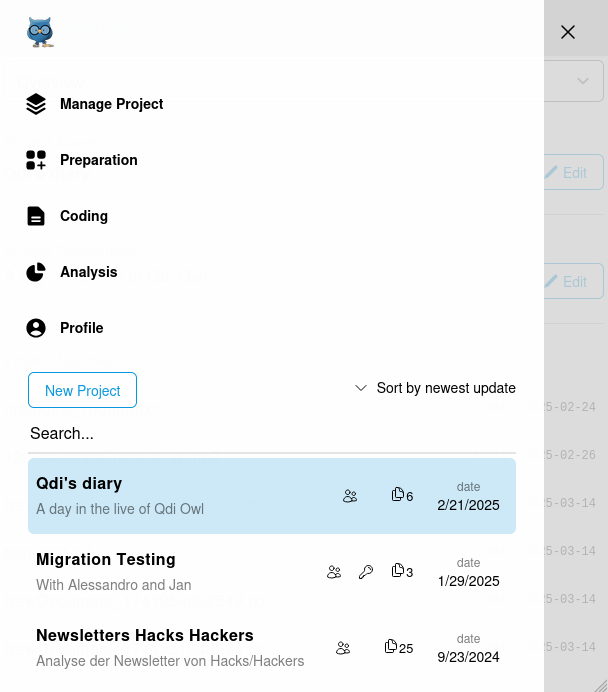Click the documents count icon on Qdi's diary

398,495
